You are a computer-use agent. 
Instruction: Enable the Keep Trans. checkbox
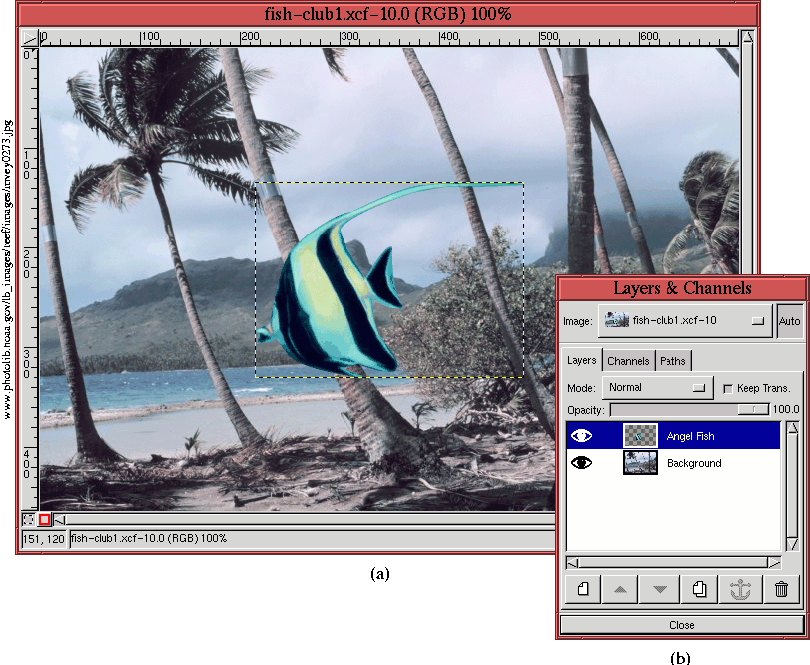point(727,388)
